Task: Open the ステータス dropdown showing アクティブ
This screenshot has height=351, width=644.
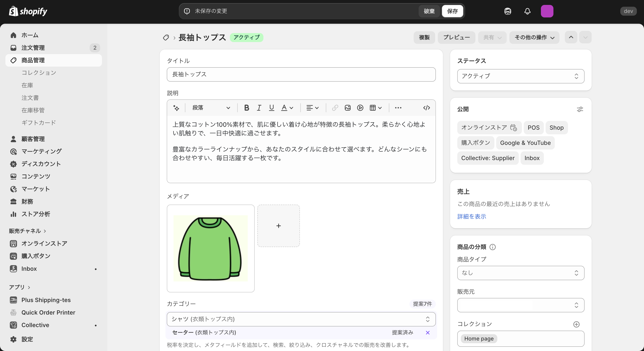Action: 521,76
